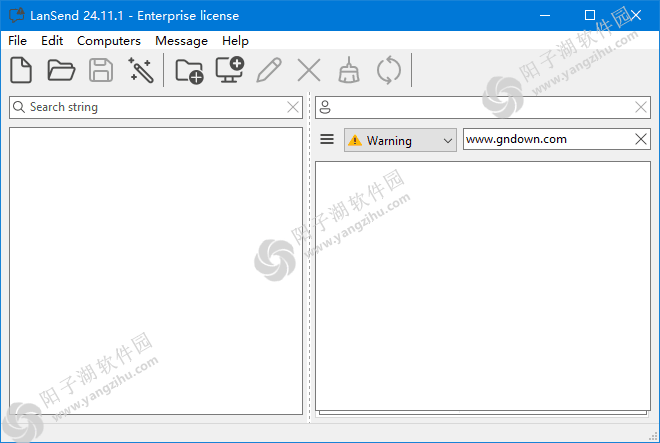Click the pencil edit icon
660x443 pixels.
(269, 70)
